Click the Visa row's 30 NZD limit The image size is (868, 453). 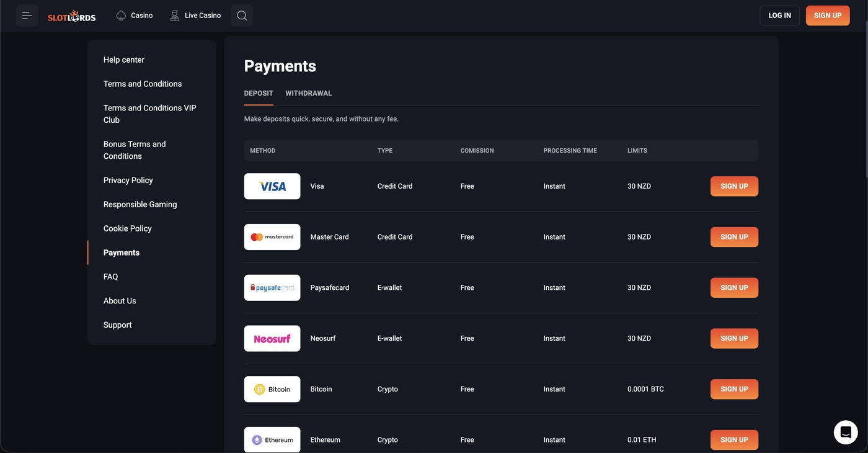pos(639,186)
